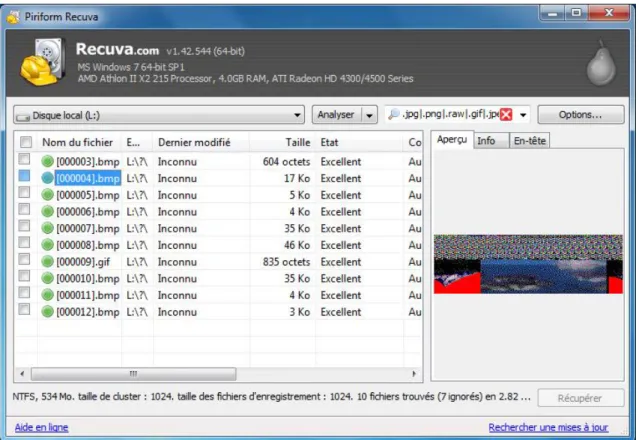
Task: Switch to the Info tab
Action: tap(487, 141)
